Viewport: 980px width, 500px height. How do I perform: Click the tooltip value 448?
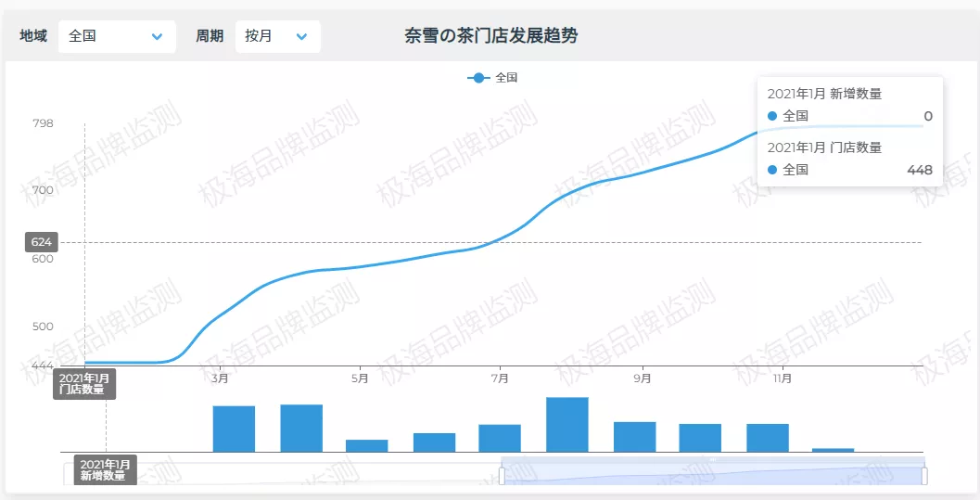[920, 170]
